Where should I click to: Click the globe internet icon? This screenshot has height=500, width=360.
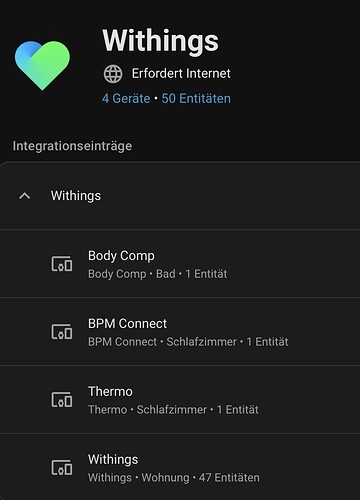point(113,74)
